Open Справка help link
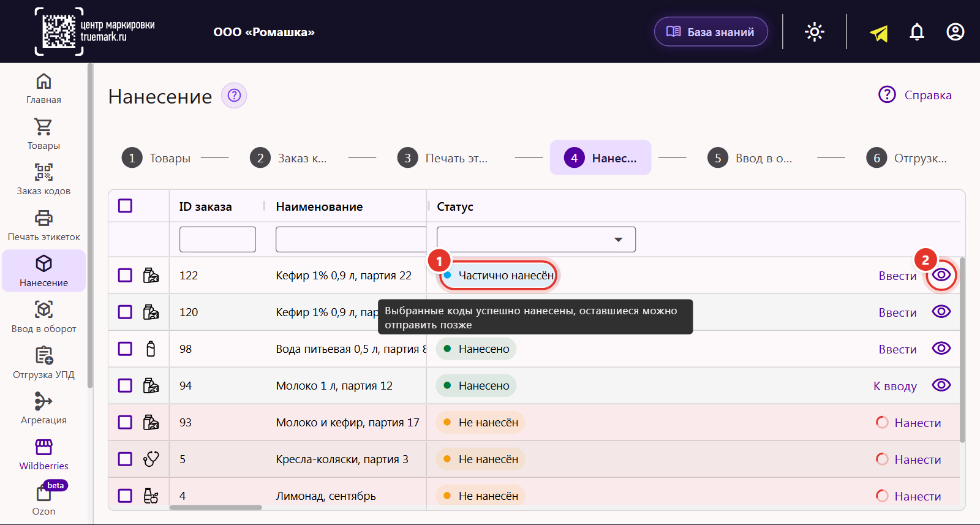Viewport: 980px width, 525px height. point(915,95)
